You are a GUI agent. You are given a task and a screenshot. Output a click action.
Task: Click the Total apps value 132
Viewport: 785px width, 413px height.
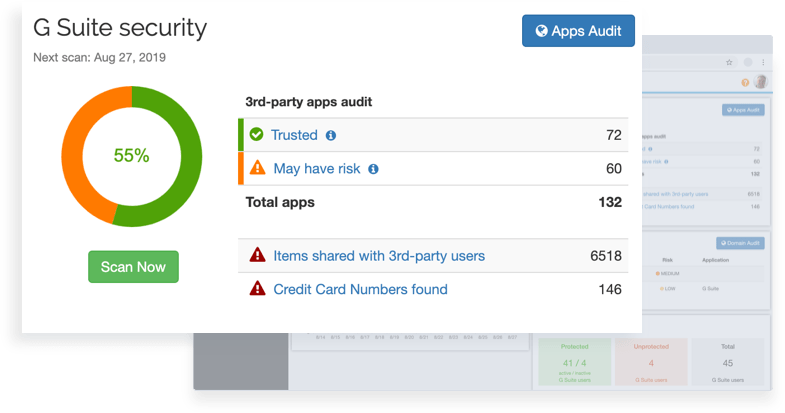[610, 202]
